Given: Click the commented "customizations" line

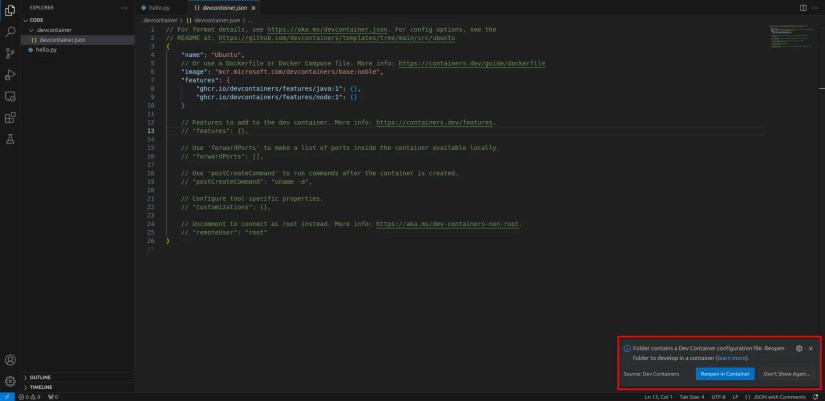Looking at the screenshot, I should tap(226, 207).
